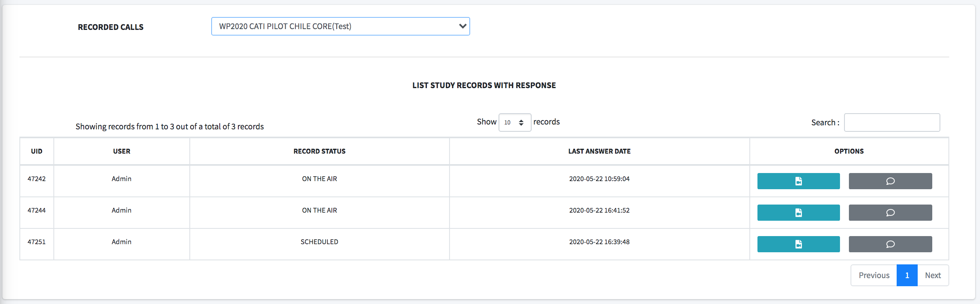Open recording file for record 47244
The height and width of the screenshot is (304, 980).
pyautogui.click(x=798, y=213)
